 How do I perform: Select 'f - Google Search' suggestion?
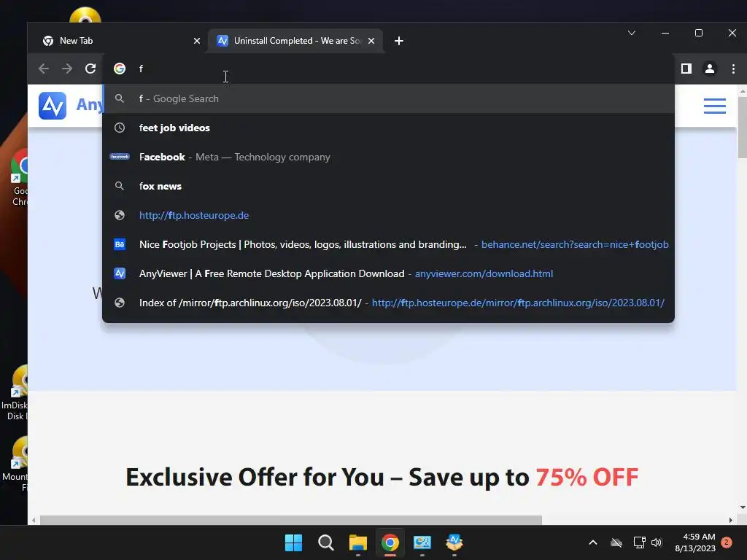tap(388, 98)
